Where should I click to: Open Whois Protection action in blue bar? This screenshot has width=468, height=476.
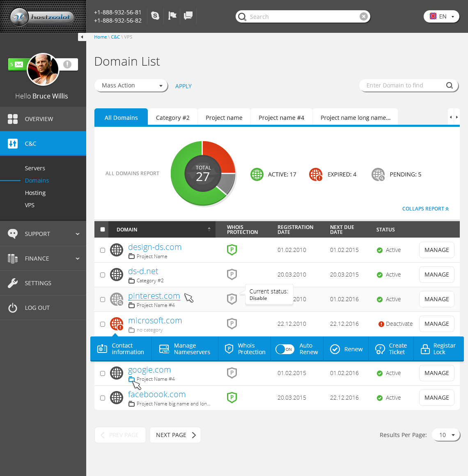(x=245, y=349)
